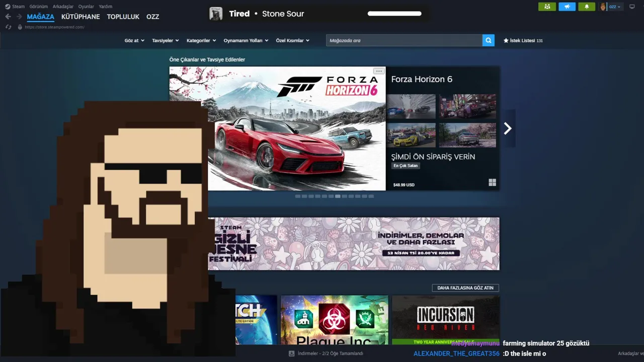
Task: Click the Forza price $48.99 USD
Action: pos(404,185)
